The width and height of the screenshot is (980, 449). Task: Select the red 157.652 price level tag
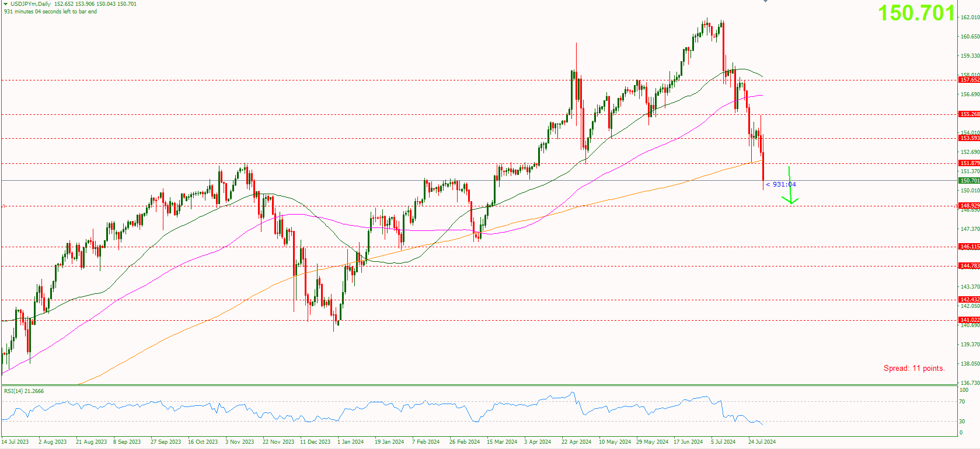coord(969,80)
